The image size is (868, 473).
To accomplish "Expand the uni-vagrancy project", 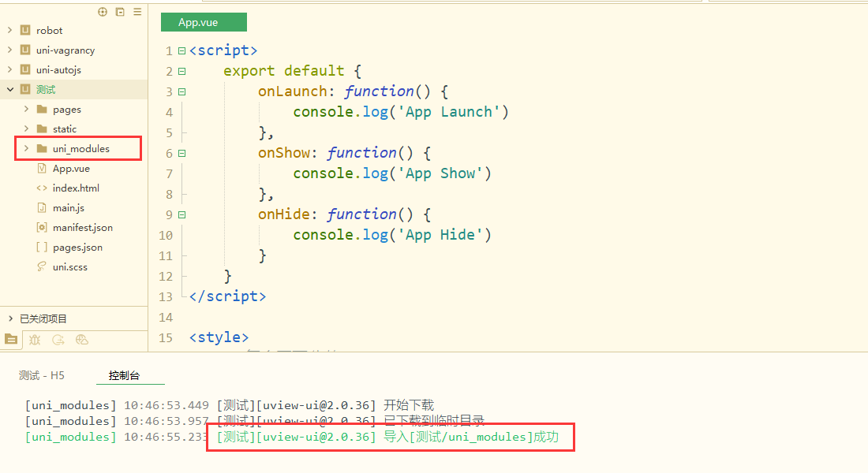I will [10, 50].
